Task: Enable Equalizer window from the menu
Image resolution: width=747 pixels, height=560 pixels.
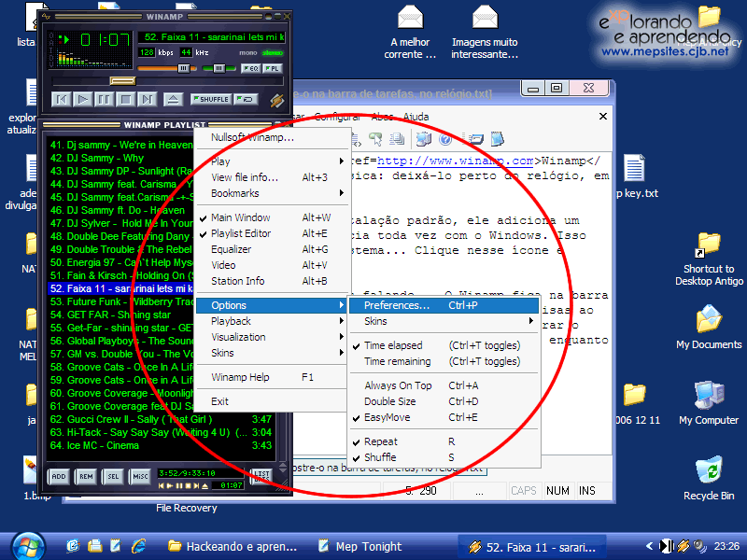Action: coord(272,249)
